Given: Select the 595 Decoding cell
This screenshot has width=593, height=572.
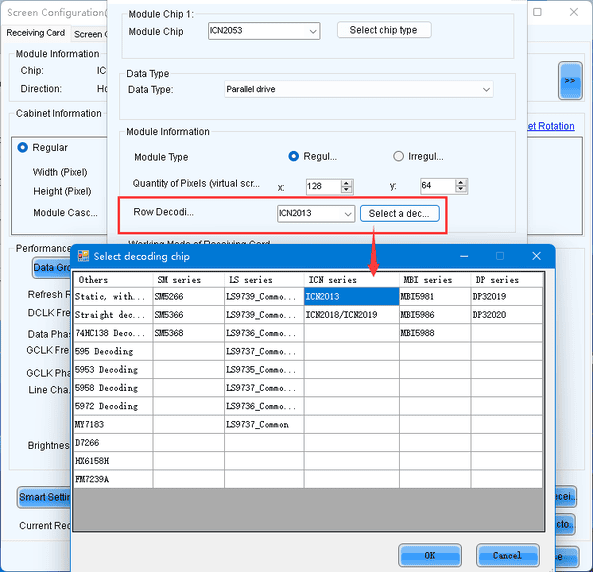Looking at the screenshot, I should 113,351.
